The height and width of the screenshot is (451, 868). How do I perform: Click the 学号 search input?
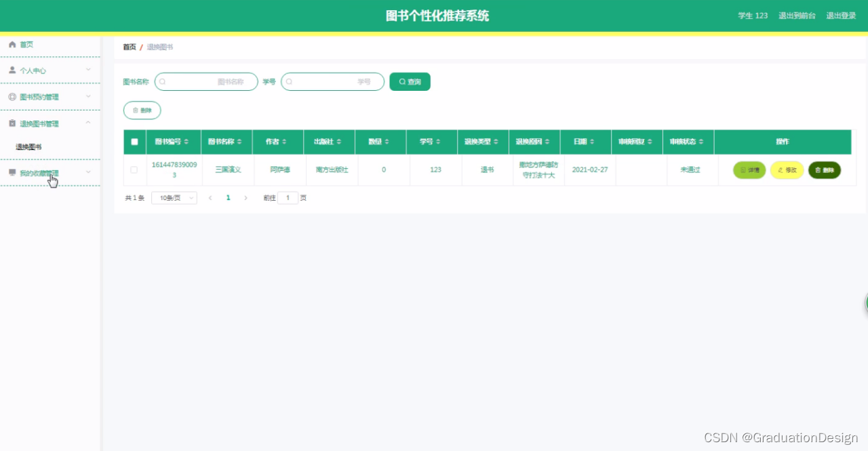(x=332, y=81)
